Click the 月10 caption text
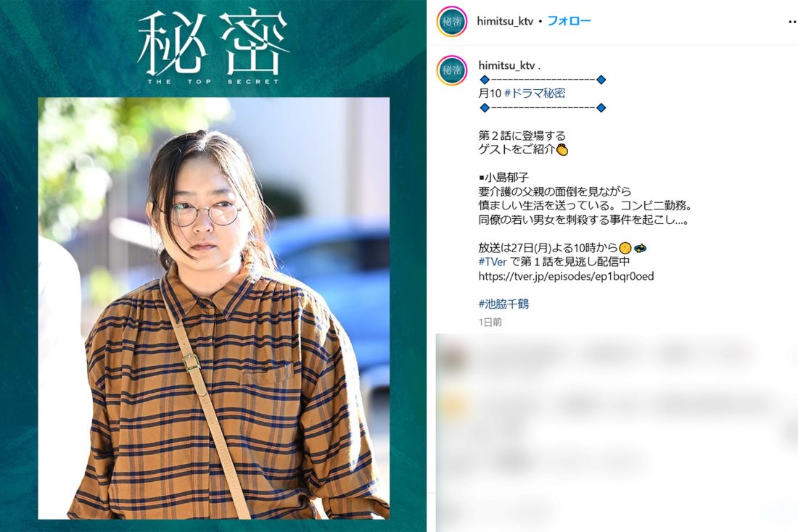 (490, 93)
